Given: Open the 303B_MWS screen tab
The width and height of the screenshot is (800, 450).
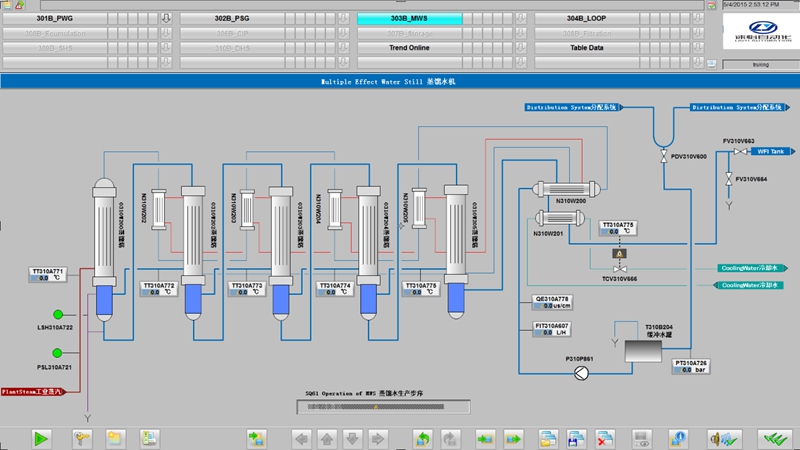Looking at the screenshot, I should [x=409, y=18].
